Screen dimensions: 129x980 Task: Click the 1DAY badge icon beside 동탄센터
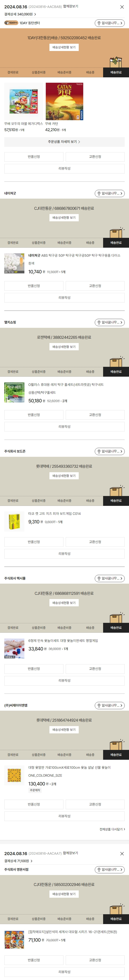(x=11, y=23)
